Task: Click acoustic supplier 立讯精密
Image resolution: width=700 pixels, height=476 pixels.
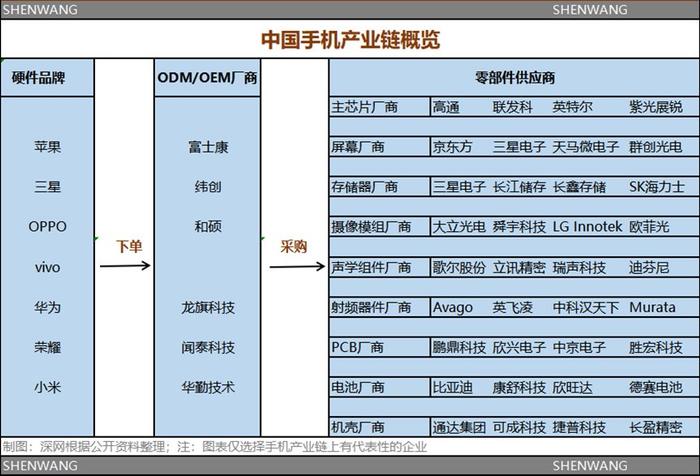Action: pyautogui.click(x=519, y=267)
